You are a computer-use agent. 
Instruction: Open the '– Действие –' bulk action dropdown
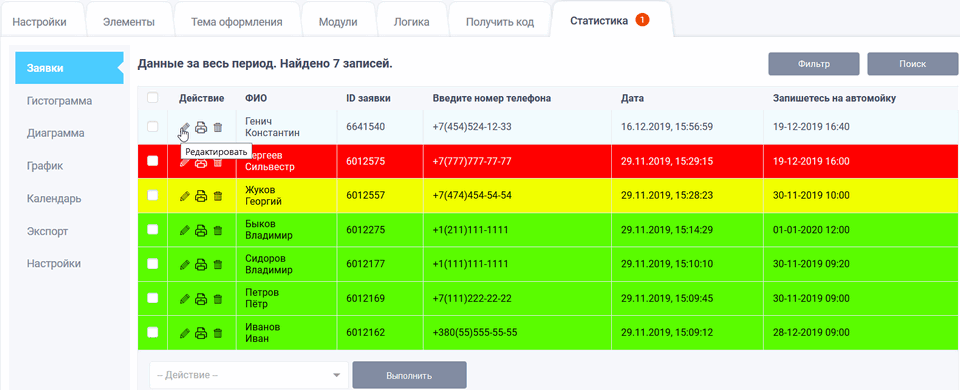click(249, 375)
